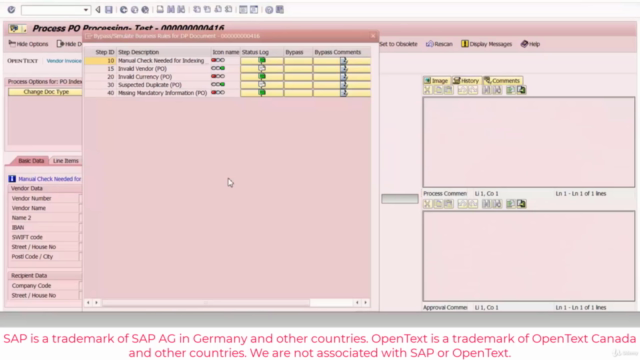
Task: Open the command field dropdown
Action: tap(86, 10)
